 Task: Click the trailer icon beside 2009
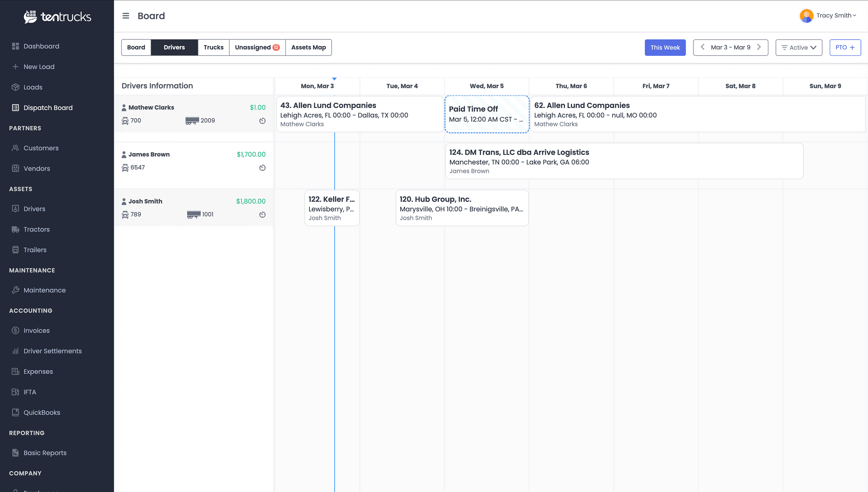pos(192,120)
